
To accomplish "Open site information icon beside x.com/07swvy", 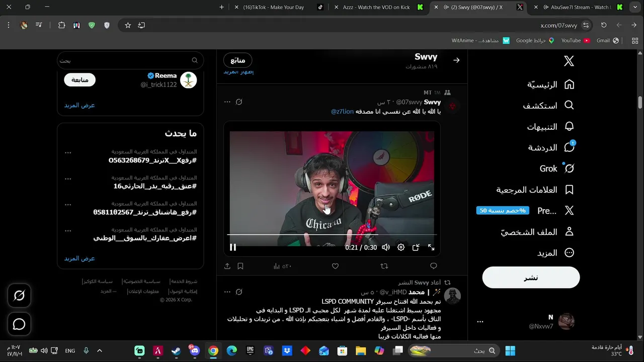I will point(586,25).
